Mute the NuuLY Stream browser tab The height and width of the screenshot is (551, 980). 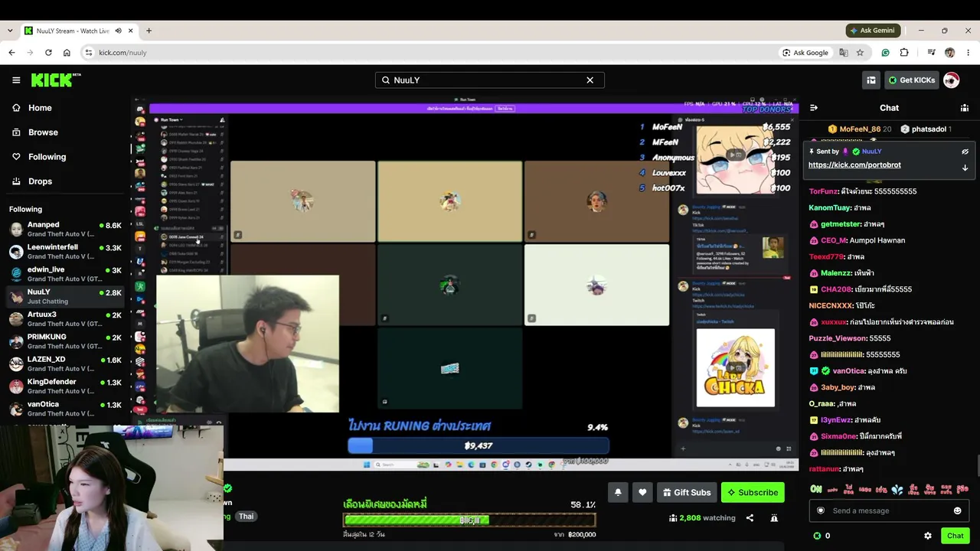pyautogui.click(x=119, y=31)
